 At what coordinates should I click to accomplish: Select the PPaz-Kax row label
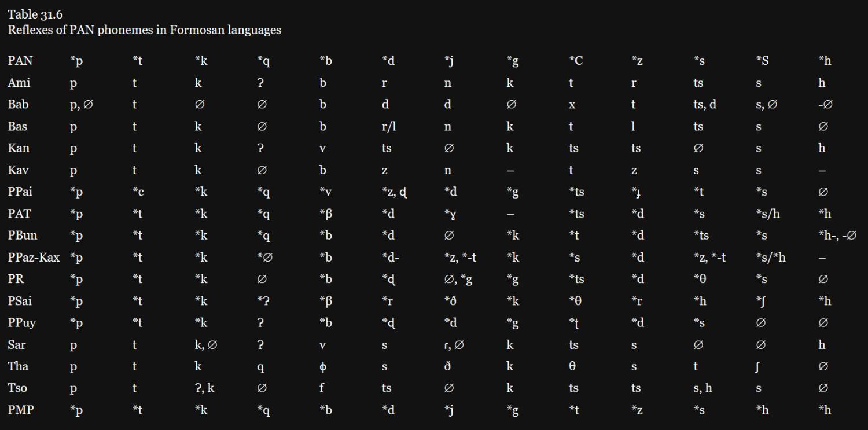[x=34, y=258]
